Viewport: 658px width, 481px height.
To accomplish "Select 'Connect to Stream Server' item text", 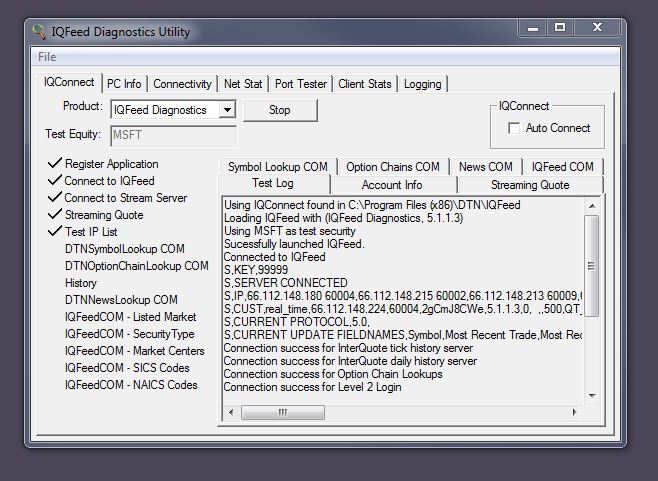I will tap(125, 198).
